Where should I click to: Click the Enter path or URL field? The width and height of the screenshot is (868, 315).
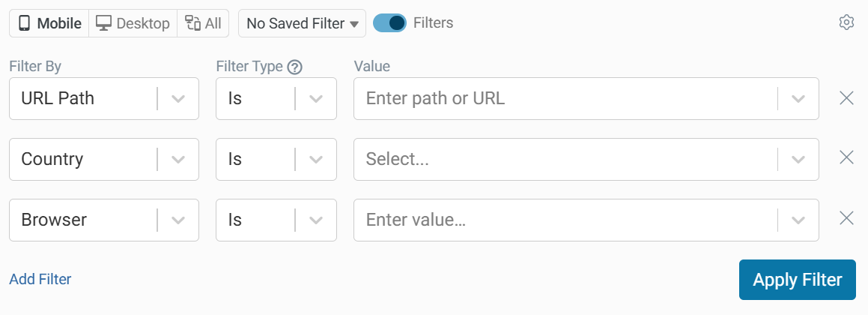[x=565, y=98]
